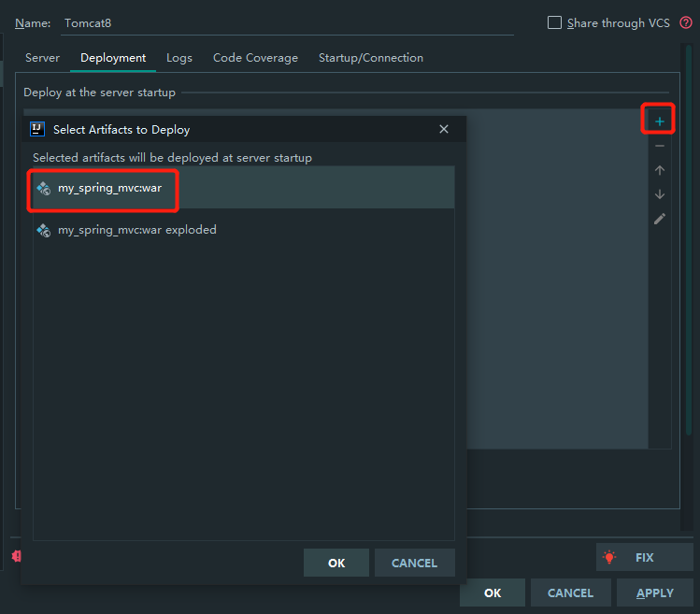This screenshot has height=614, width=700.
Task: Select the my_spring_mvc:war artifact
Action: [x=244, y=188]
